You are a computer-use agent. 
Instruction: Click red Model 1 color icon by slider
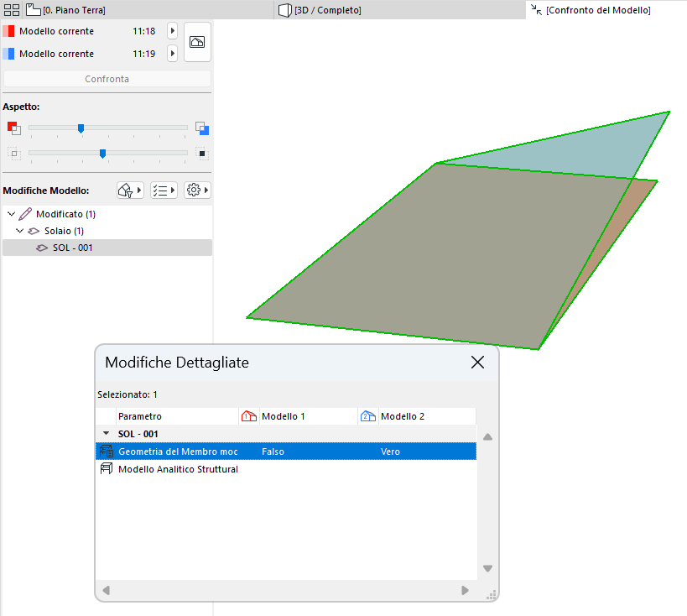(14, 128)
